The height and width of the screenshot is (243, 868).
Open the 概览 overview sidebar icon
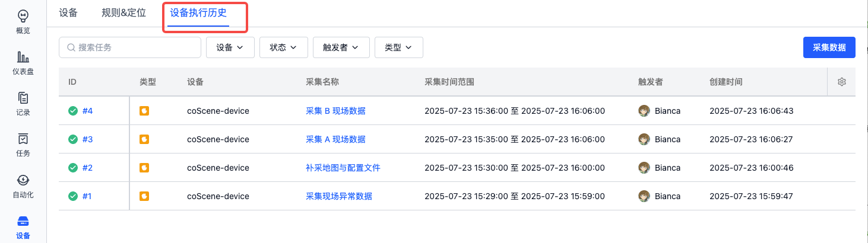point(23,16)
